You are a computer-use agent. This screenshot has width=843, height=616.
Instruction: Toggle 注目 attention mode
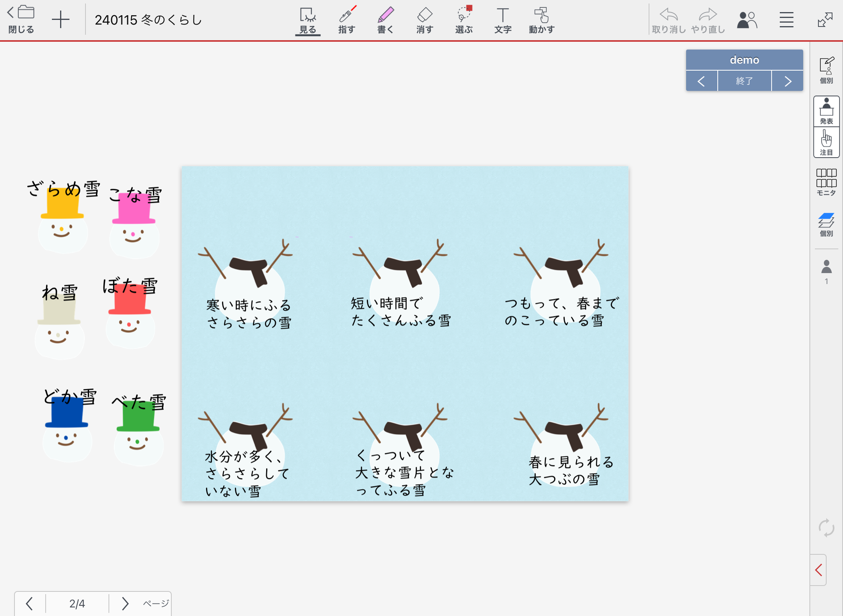826,143
